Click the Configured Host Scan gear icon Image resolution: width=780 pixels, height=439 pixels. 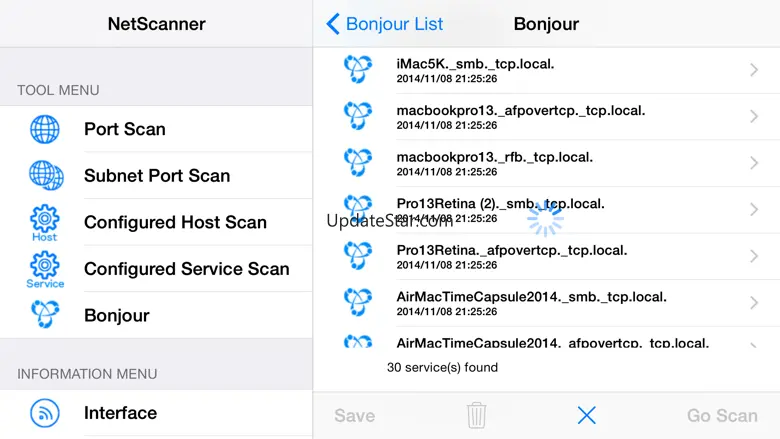[45, 222]
